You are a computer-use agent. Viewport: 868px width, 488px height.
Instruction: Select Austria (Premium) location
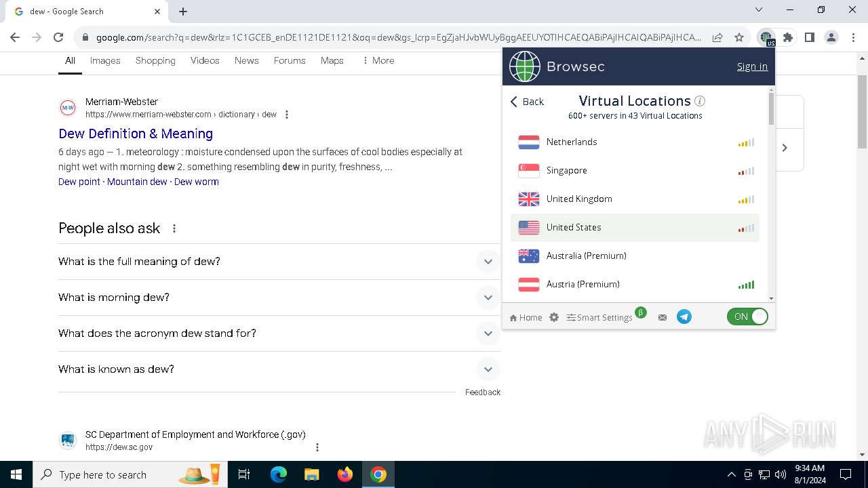[x=635, y=285]
